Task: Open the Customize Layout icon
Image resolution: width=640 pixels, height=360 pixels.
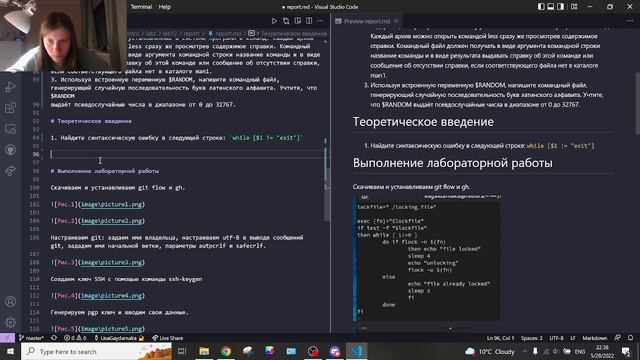Action: pyautogui.click(x=574, y=7)
